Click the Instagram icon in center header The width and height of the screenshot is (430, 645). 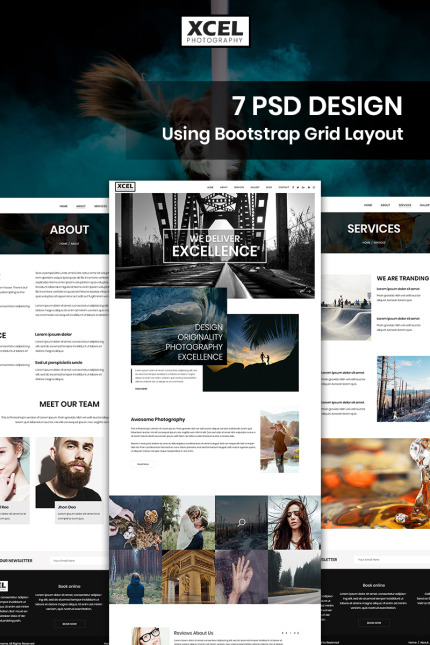(314, 187)
